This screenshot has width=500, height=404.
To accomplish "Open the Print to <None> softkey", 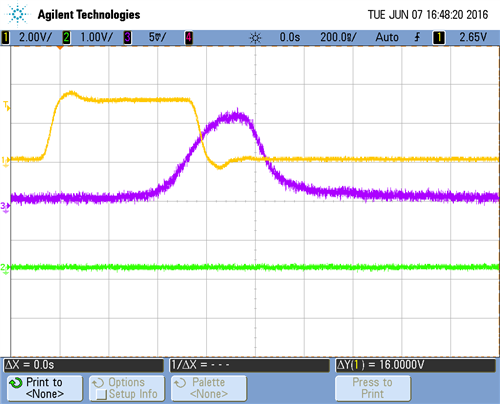I will (x=45, y=388).
